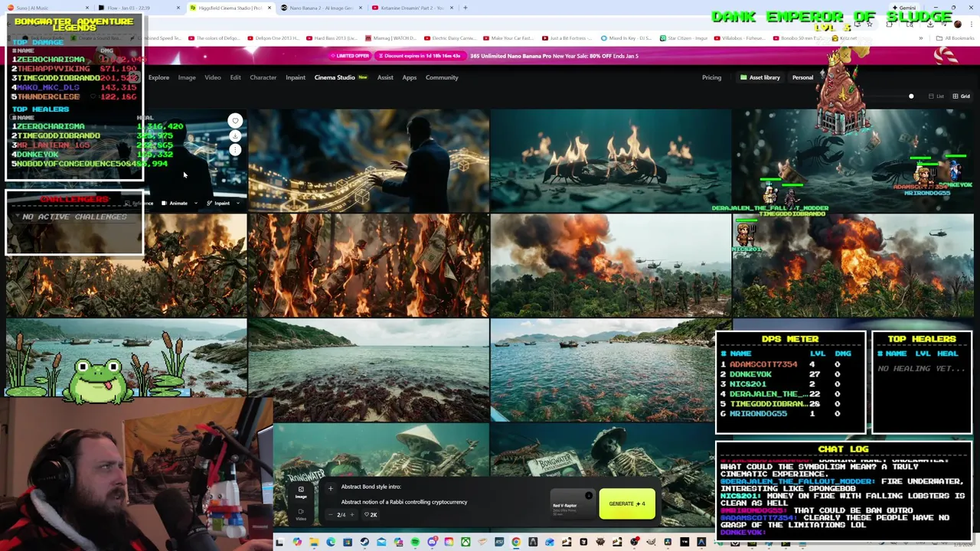Viewport: 980px width, 551px height.
Task: Open the Edit nav item
Action: 235,77
